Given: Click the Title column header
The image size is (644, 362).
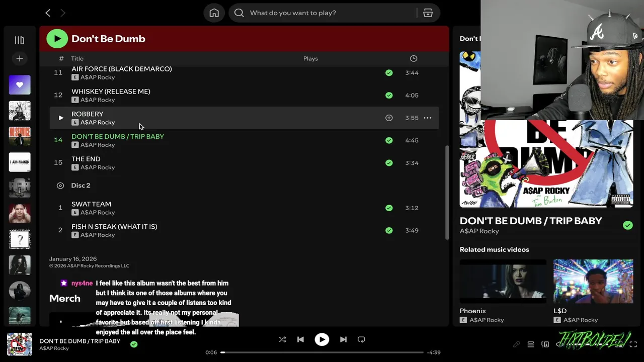Looking at the screenshot, I should pyautogui.click(x=77, y=59).
